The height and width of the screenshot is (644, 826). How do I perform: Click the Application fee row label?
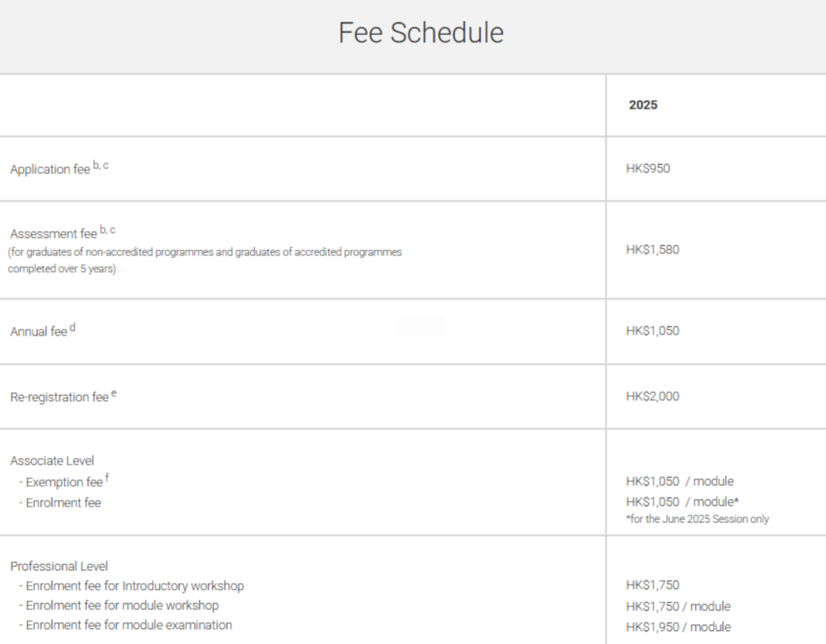click(x=50, y=169)
